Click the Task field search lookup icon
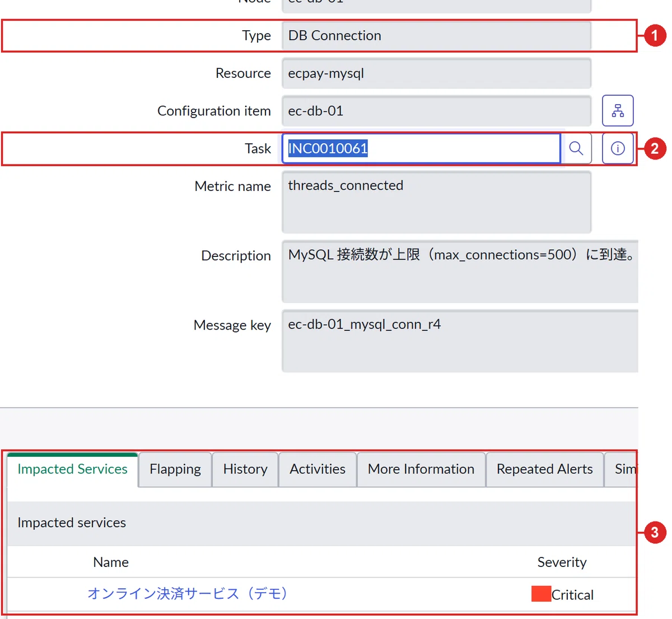 point(576,148)
